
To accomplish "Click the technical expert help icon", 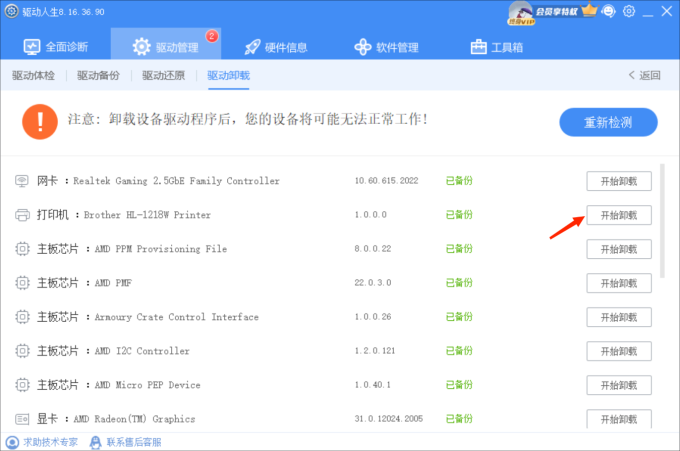I will (x=12, y=442).
